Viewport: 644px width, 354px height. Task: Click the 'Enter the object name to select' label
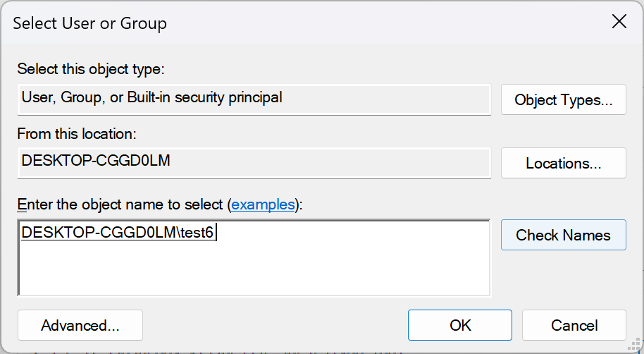tap(121, 205)
